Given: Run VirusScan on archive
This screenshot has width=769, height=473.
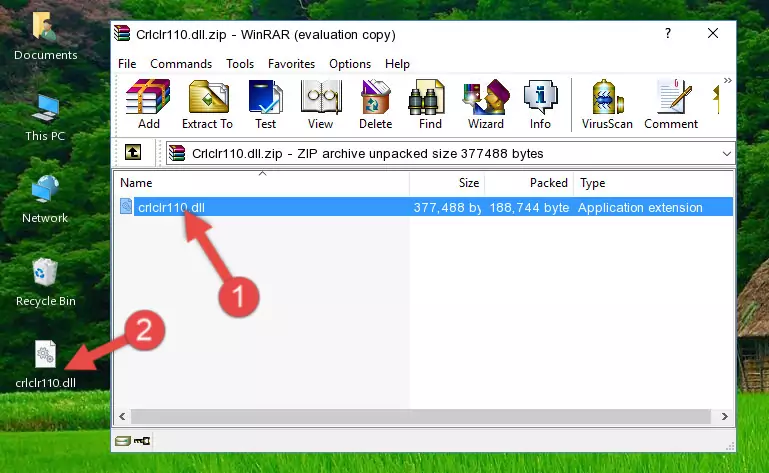Looking at the screenshot, I should coord(607,105).
